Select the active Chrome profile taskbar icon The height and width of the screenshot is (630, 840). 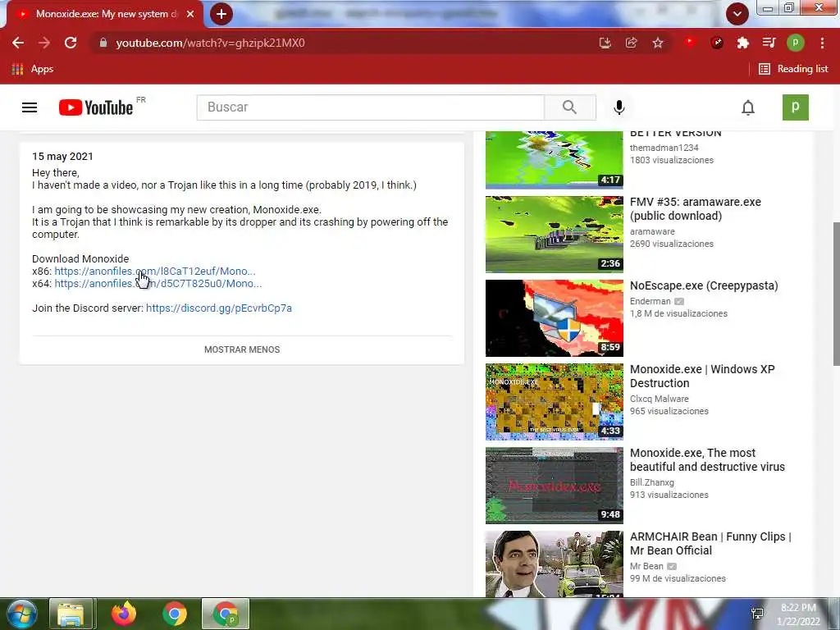click(x=226, y=614)
